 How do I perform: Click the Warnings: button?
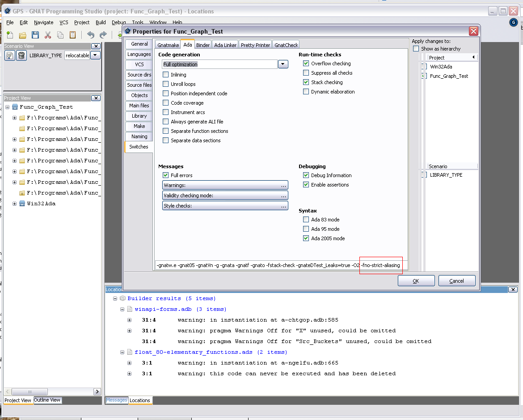225,185
